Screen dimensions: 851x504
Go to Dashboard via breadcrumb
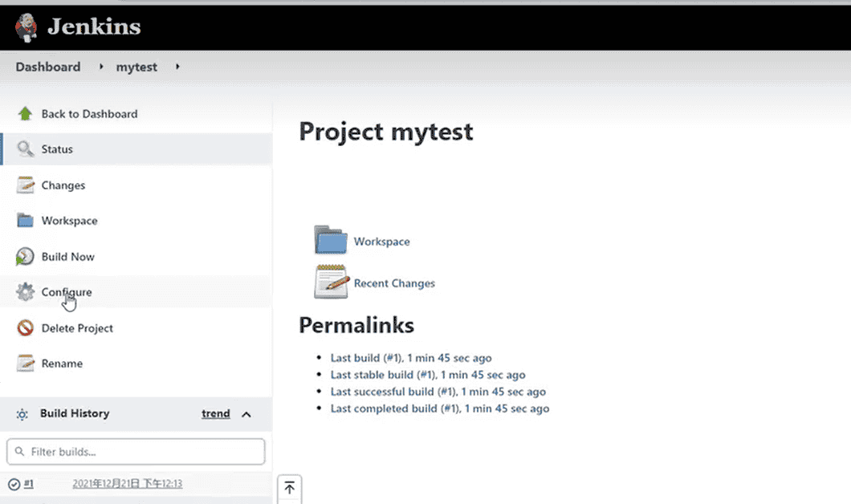pyautogui.click(x=48, y=67)
